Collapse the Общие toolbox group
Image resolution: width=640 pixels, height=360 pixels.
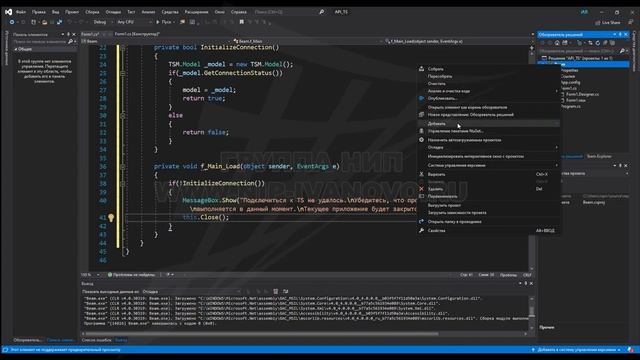click(x=16, y=49)
